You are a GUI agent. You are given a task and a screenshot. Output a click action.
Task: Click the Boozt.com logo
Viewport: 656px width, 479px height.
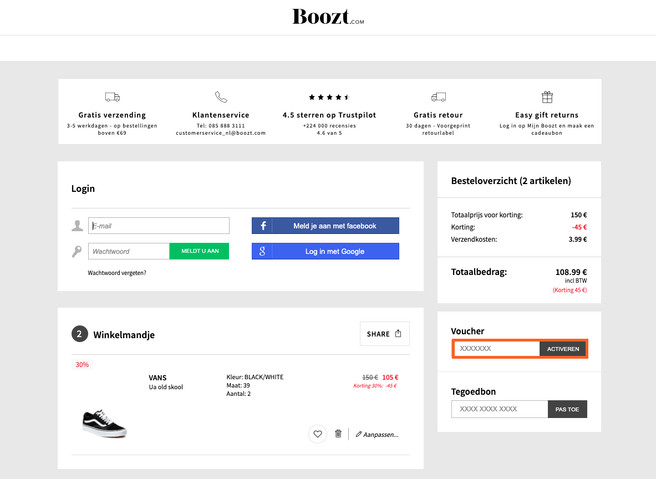click(x=328, y=17)
